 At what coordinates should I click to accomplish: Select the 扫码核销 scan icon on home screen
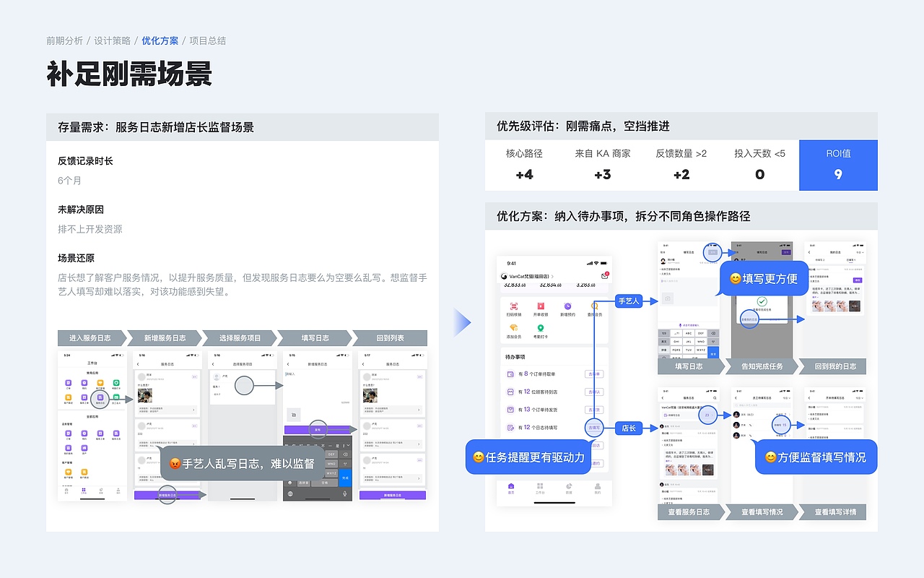[513, 306]
